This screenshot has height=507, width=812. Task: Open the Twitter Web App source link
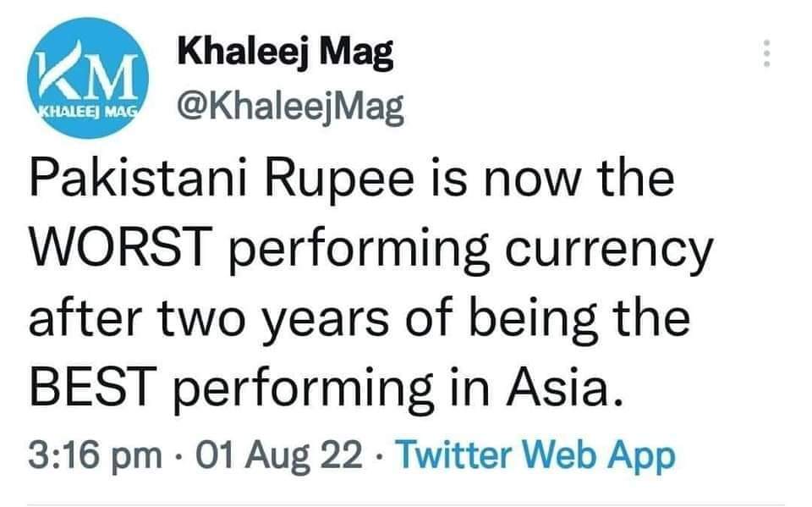536,457
